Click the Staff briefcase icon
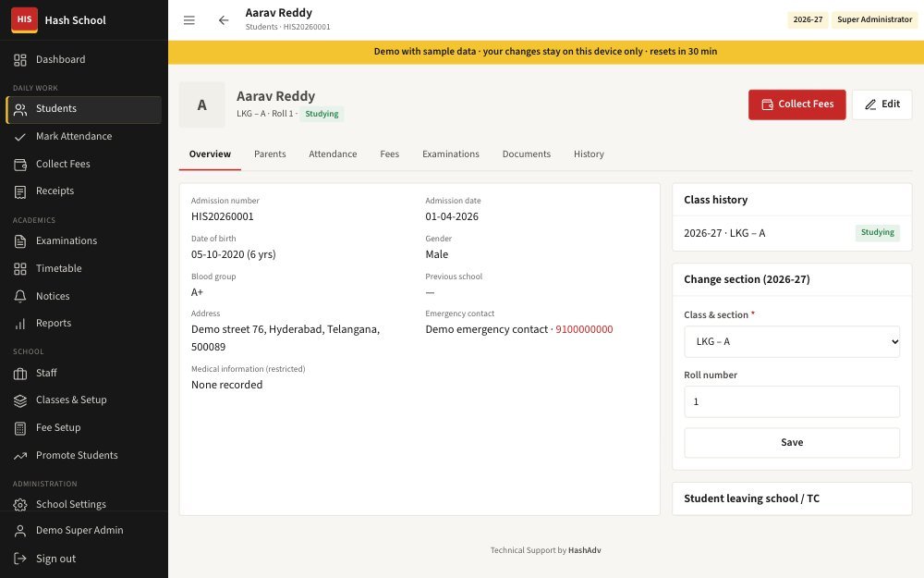Screen dimensions: 924x578 coord(20,374)
